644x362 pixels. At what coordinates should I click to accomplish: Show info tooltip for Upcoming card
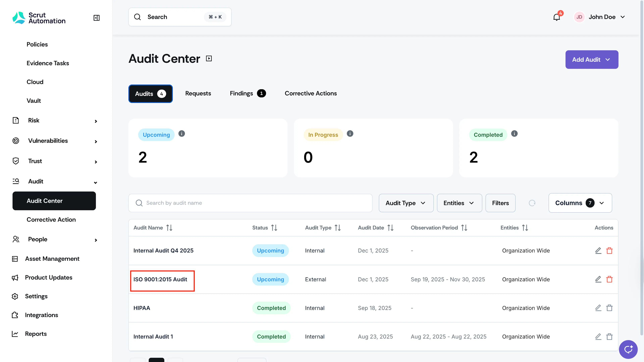point(182,134)
